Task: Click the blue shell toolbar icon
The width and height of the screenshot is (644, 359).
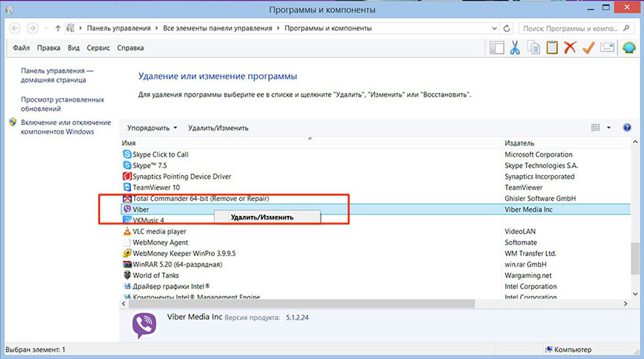Action: 629,48
